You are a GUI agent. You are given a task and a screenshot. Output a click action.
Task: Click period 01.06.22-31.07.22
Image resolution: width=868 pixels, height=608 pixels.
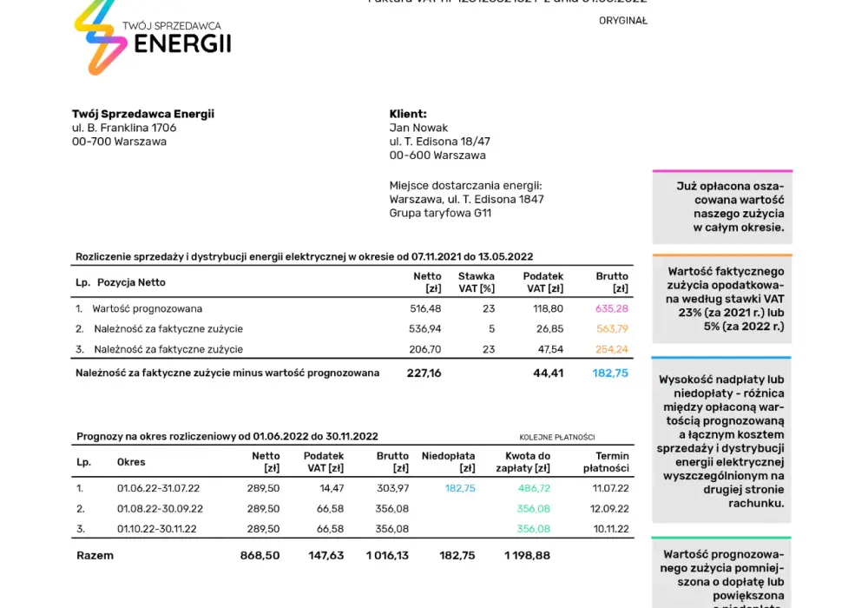click(x=158, y=488)
